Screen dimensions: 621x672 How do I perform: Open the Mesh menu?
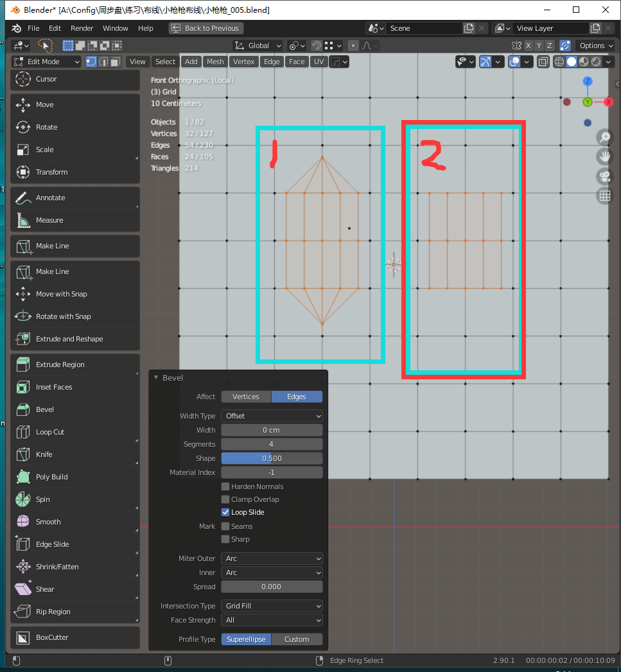pos(215,62)
